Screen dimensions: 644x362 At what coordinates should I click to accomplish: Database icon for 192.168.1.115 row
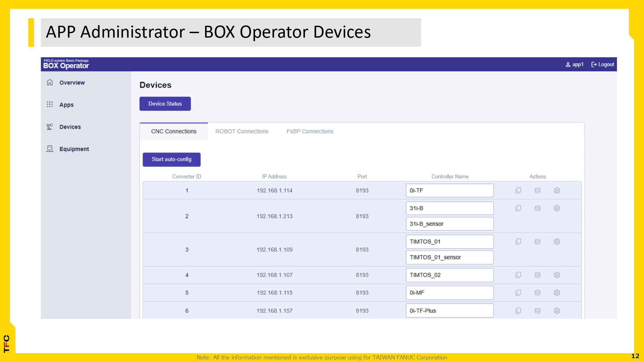[x=537, y=293]
